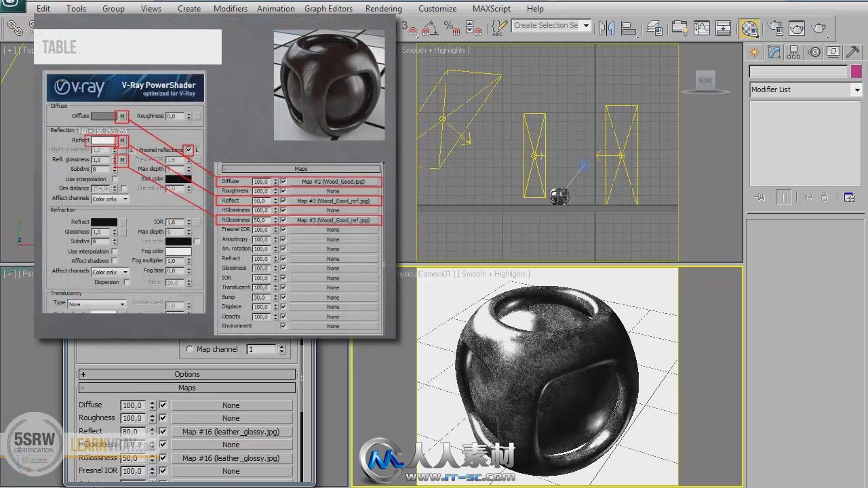The height and width of the screenshot is (488, 868).
Task: Toggle the Angle Snap tool
Action: point(429,28)
